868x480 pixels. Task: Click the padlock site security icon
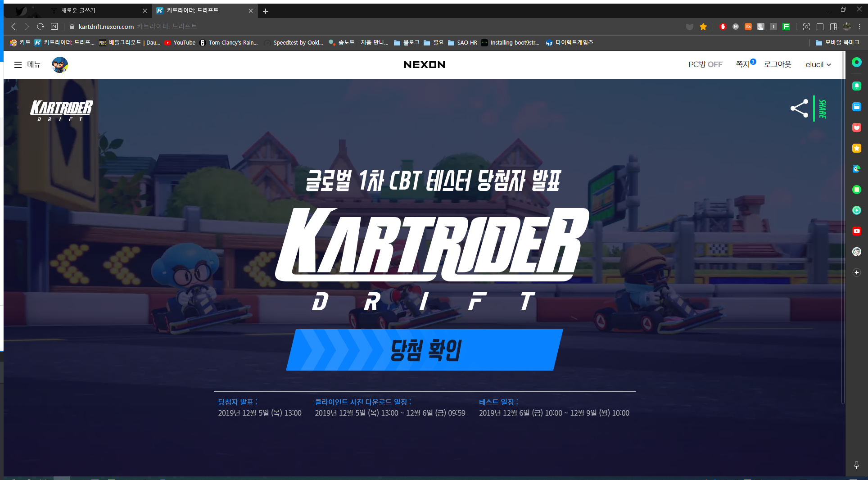pos(72,27)
